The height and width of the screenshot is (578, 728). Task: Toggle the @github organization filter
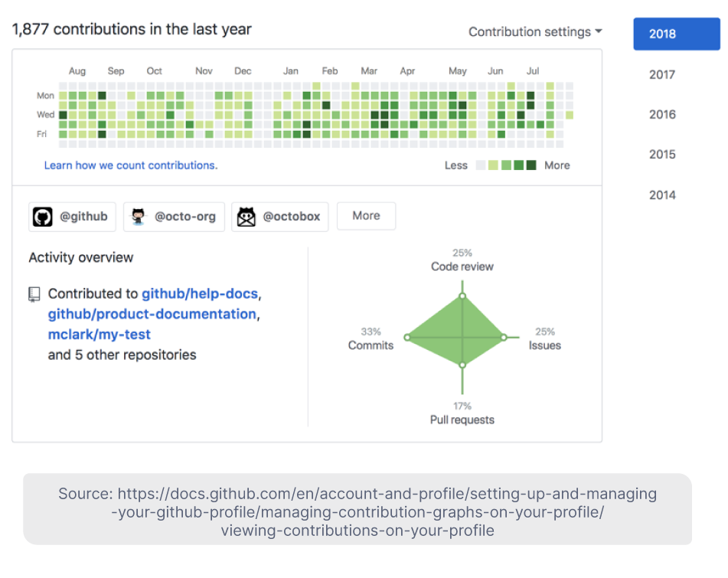pyautogui.click(x=72, y=217)
